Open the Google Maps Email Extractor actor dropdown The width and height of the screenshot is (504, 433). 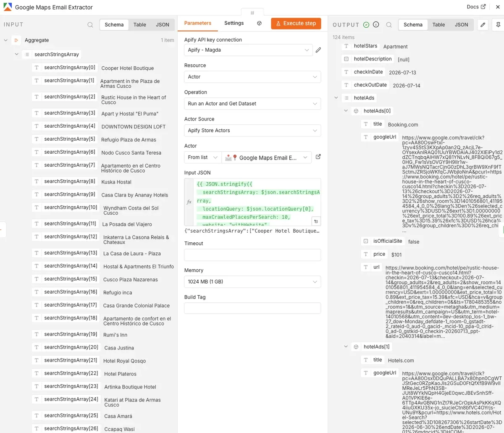click(267, 157)
